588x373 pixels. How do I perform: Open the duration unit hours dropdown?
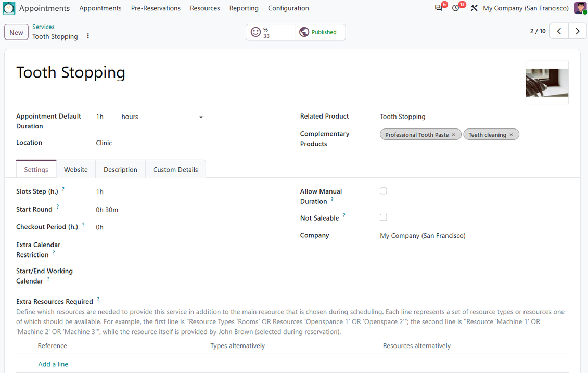click(x=162, y=117)
